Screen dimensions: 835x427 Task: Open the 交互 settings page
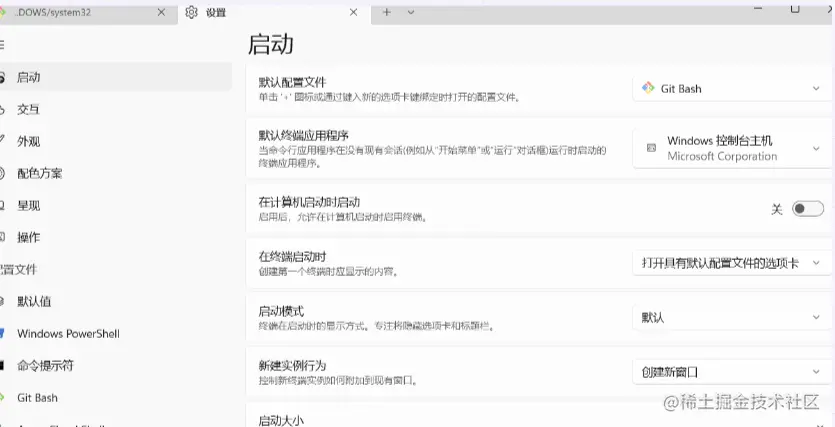tap(116, 109)
